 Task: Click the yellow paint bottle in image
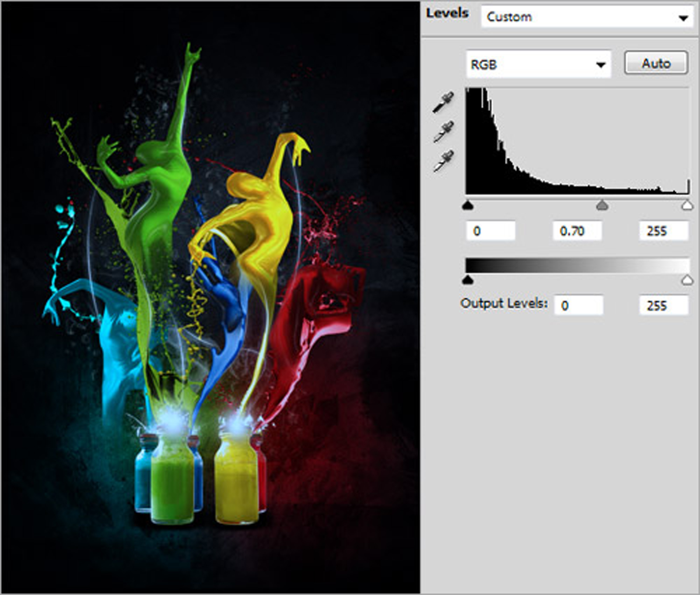tap(236, 481)
